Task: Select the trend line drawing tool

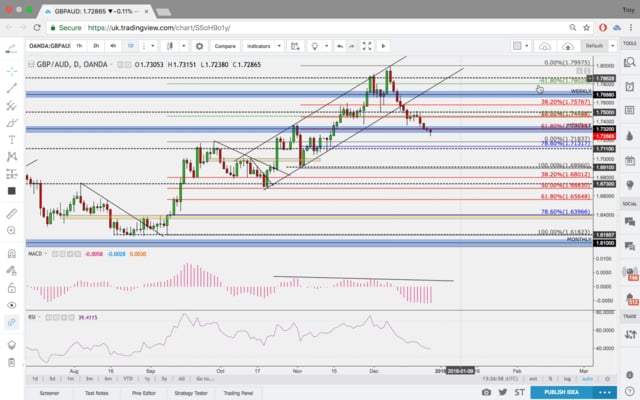Action: pyautogui.click(x=11, y=88)
